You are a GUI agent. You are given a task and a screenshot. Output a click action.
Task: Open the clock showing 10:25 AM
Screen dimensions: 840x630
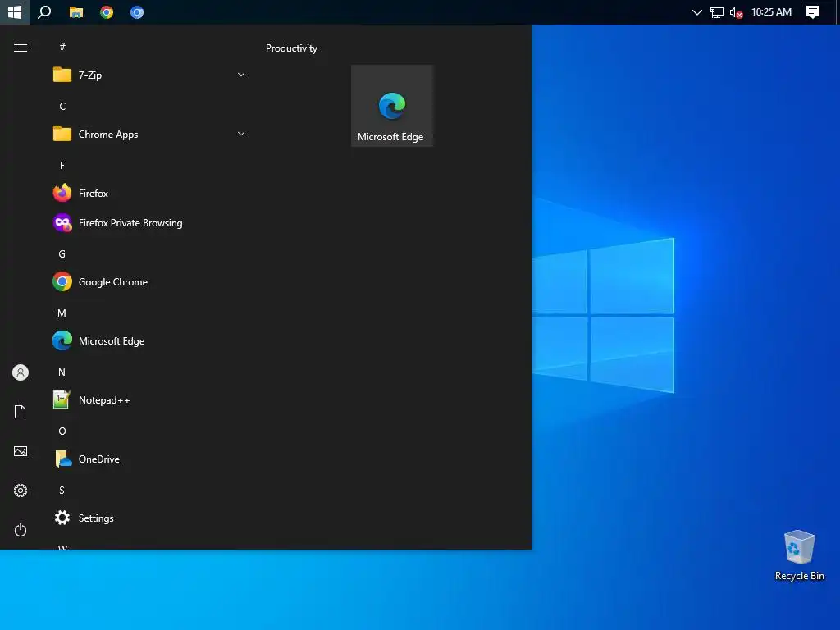pos(771,11)
